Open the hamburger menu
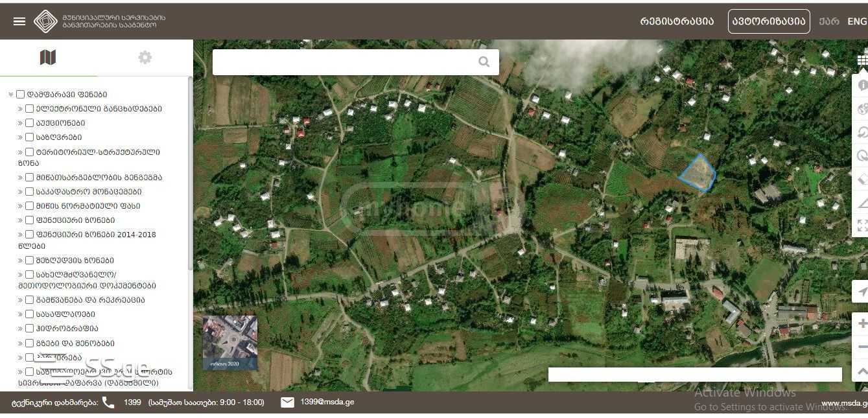Viewport: 868px width, 418px height. point(19,21)
